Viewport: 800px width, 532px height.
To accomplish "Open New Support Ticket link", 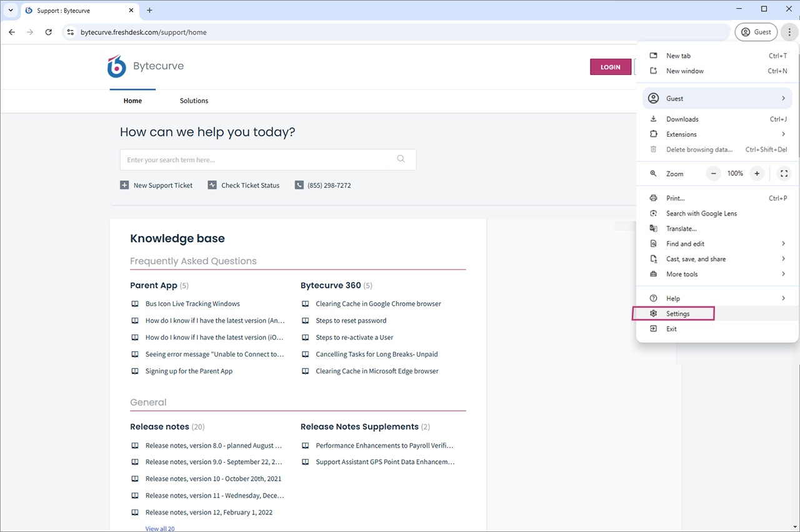I will 163,185.
